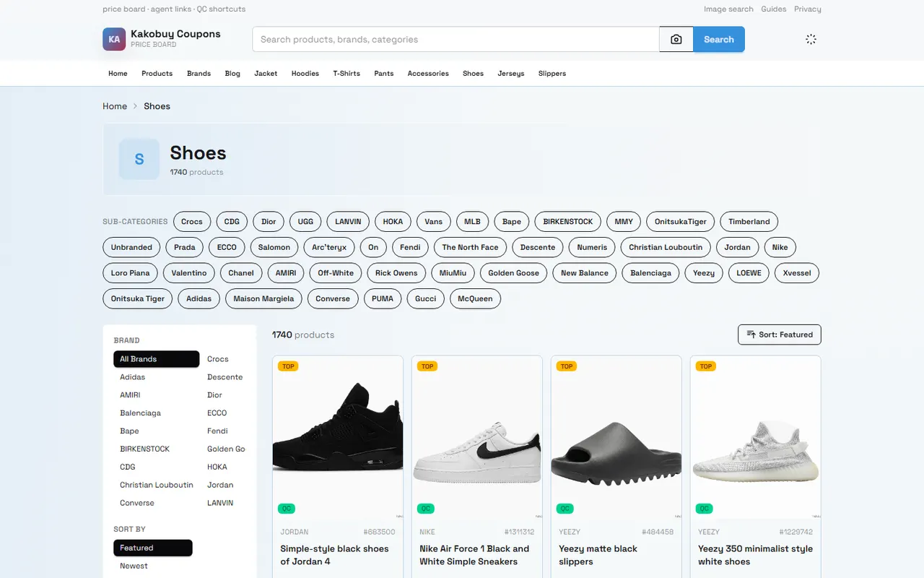The height and width of the screenshot is (578, 924).
Task: Click the QC badge on Yeezy 350 card
Action: pyautogui.click(x=705, y=509)
